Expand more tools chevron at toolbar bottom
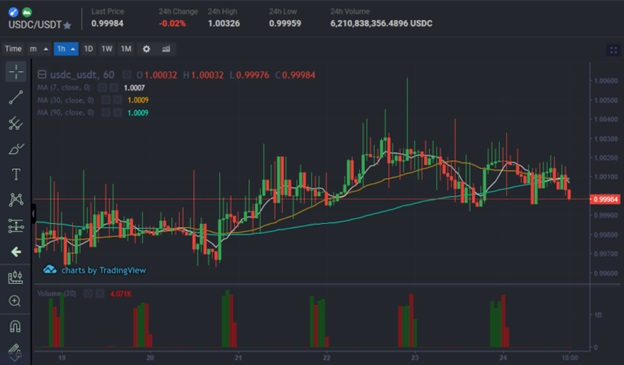 click(15, 358)
